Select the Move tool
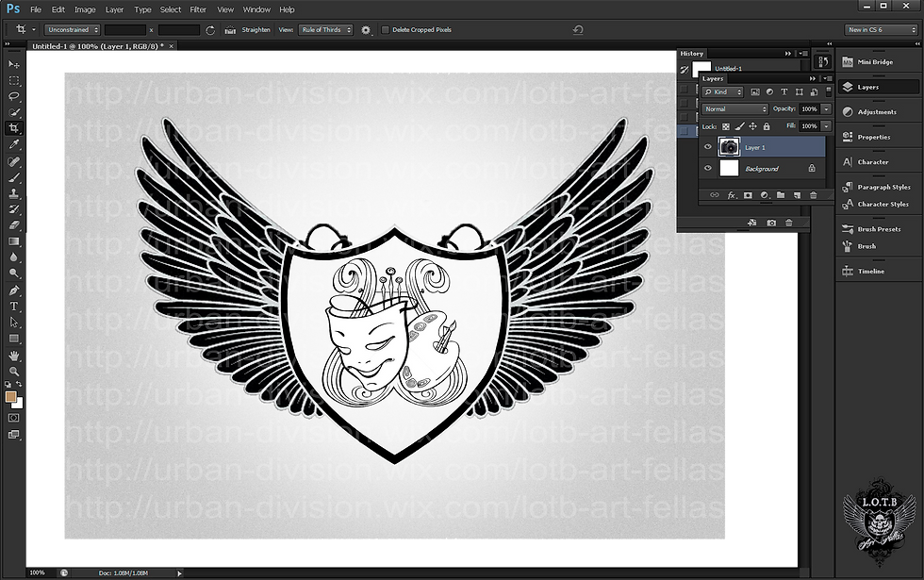924x580 pixels. point(14,64)
